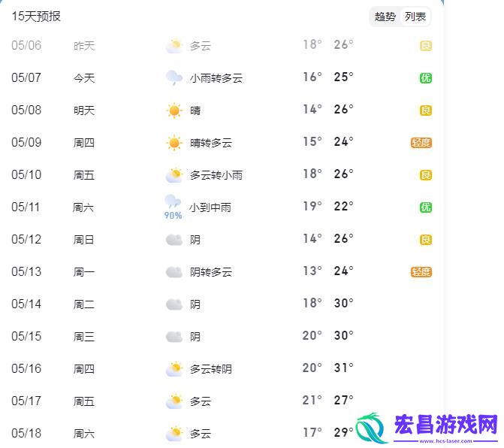Switch to the 趋势 trend view tab
Screen dimensions: 504x448
[385, 17]
